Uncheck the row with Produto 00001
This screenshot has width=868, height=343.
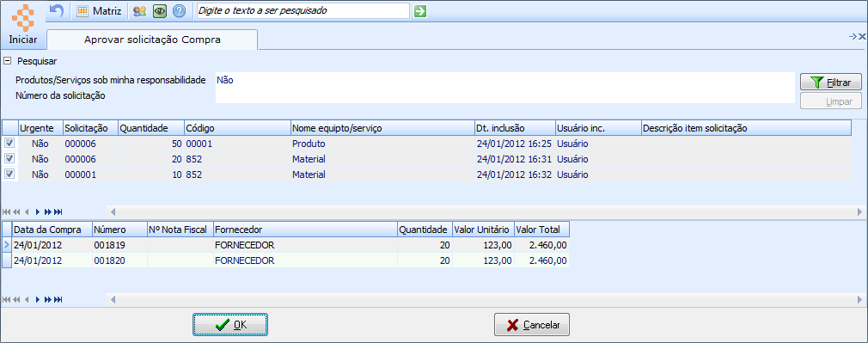click(9, 143)
